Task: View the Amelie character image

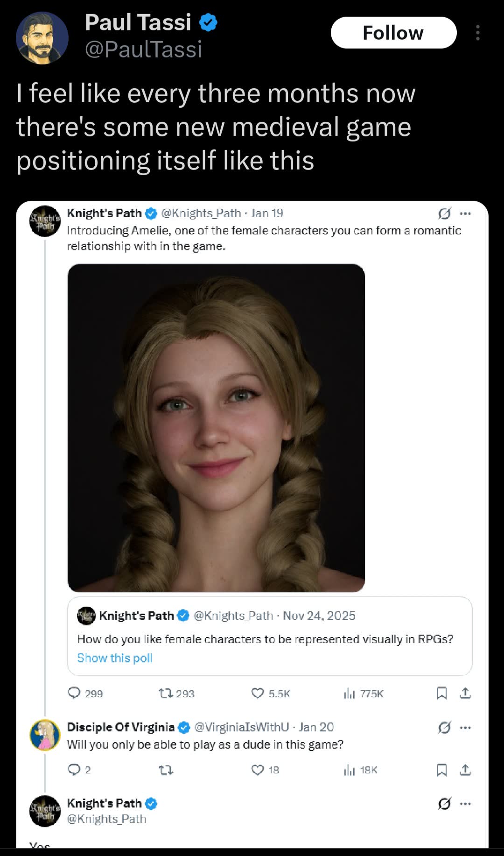Action: point(216,428)
